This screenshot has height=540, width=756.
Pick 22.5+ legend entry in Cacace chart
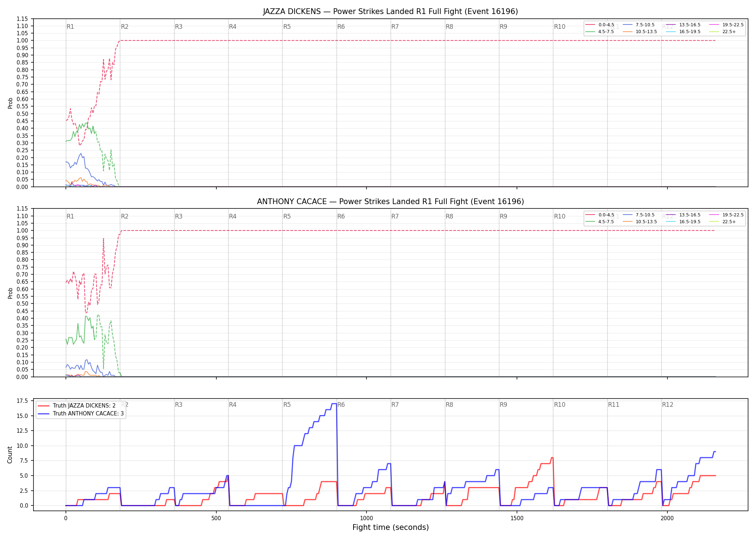pyautogui.click(x=723, y=222)
